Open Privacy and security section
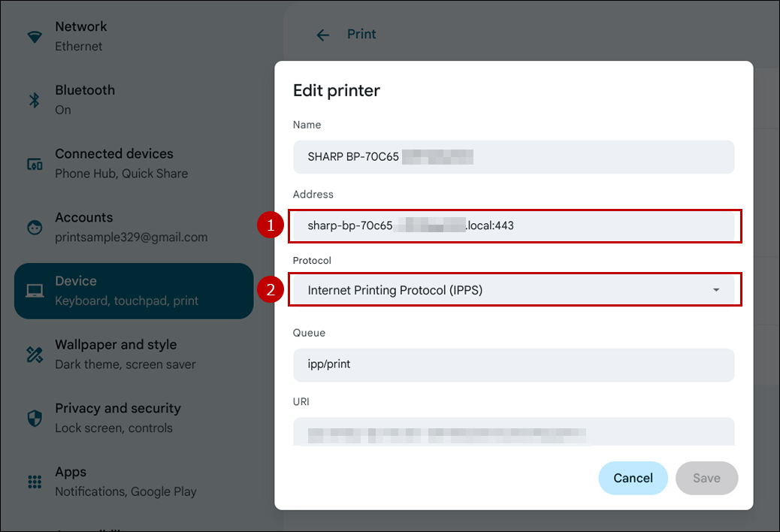The height and width of the screenshot is (532, 780). pos(134,418)
